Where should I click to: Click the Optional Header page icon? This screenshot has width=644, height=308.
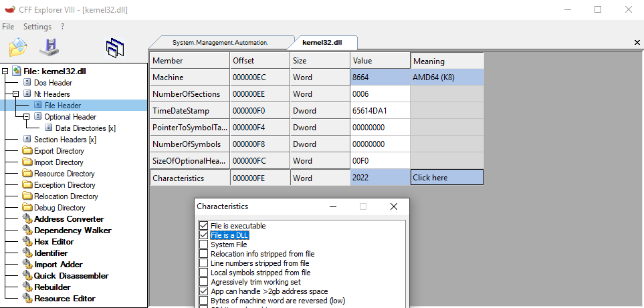[x=38, y=117]
